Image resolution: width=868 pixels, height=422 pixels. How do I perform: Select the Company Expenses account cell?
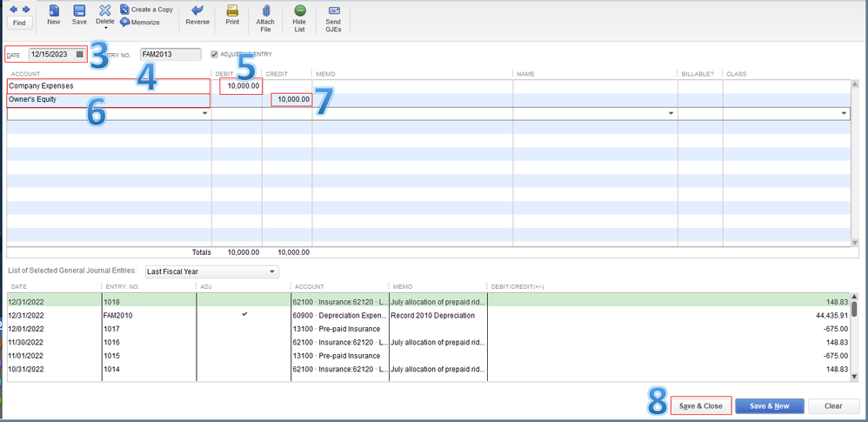click(x=109, y=86)
